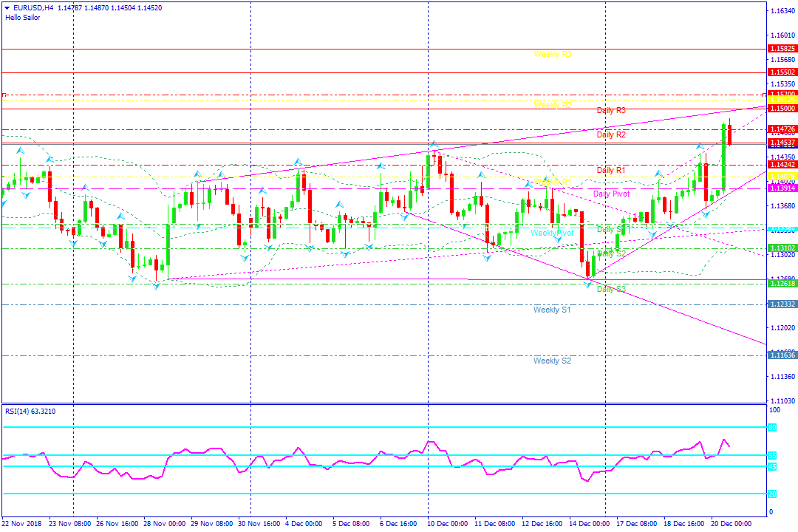Click the red 1.14242 price tag

782,165
